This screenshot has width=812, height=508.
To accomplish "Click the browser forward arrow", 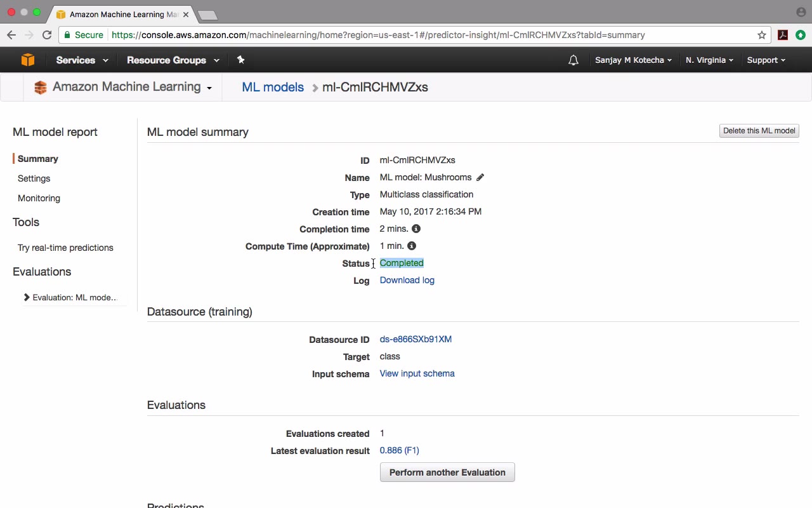I will [29, 35].
